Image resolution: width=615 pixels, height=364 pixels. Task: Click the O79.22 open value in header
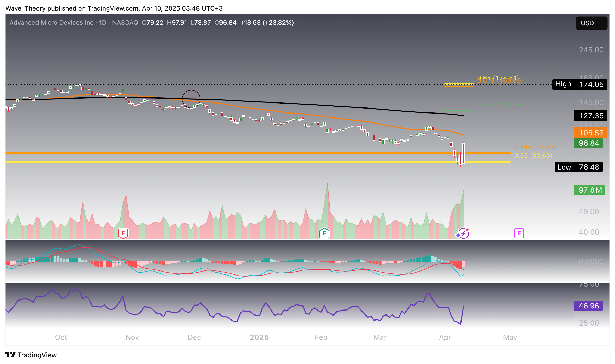pyautogui.click(x=152, y=23)
